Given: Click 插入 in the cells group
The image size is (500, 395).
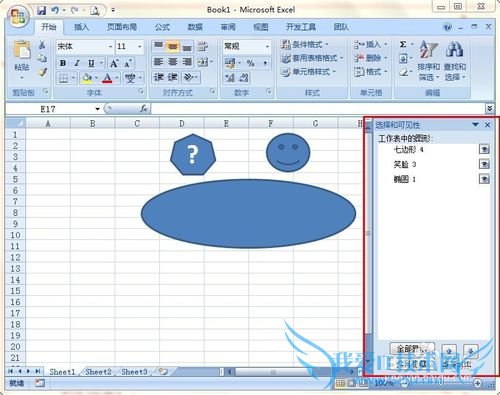Looking at the screenshot, I should (371, 44).
